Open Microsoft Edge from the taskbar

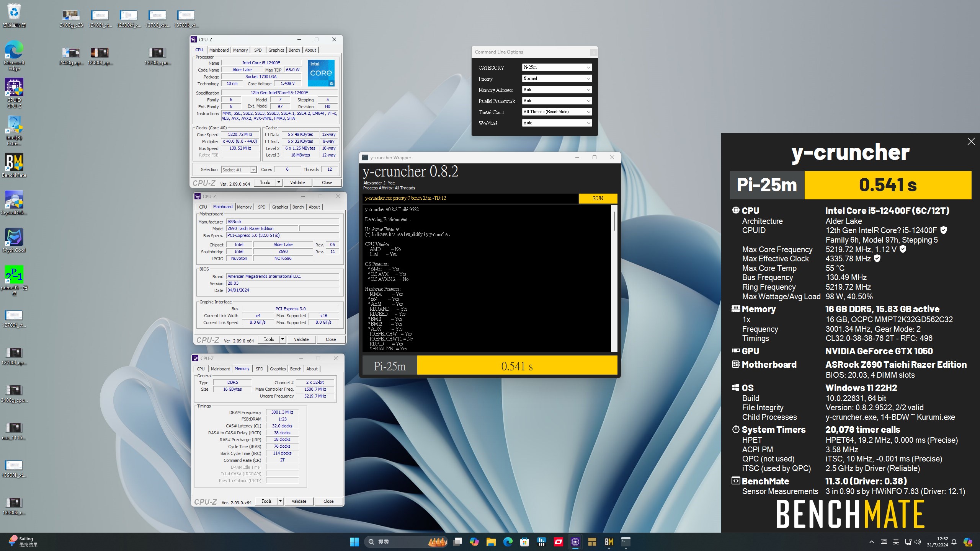click(x=508, y=542)
